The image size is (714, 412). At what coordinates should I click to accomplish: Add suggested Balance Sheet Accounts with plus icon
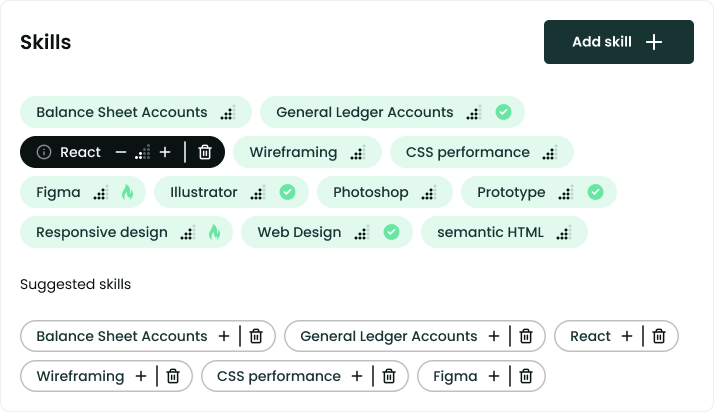click(224, 336)
